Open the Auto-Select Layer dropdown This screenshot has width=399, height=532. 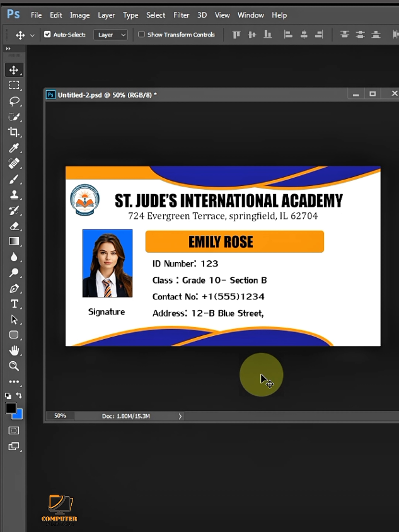coord(110,35)
